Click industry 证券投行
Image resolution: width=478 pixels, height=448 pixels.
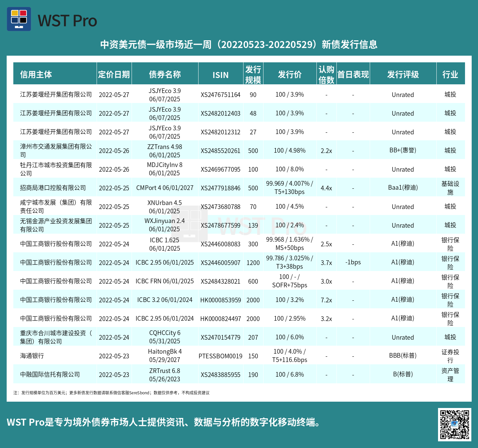(450, 356)
